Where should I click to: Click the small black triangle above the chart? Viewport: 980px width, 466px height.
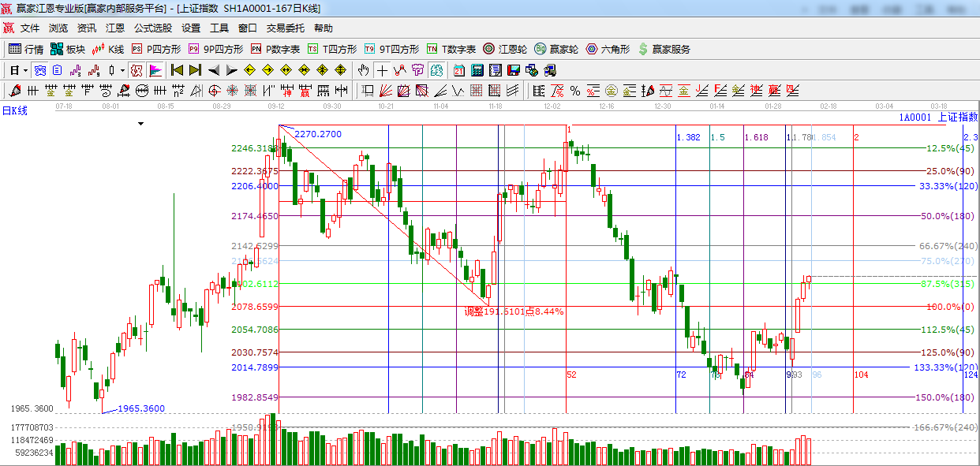[141, 124]
